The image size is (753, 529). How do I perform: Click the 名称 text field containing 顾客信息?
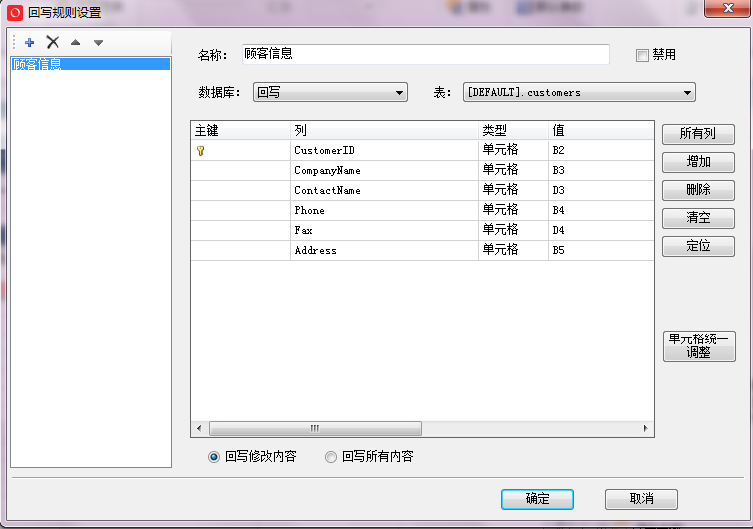point(426,54)
